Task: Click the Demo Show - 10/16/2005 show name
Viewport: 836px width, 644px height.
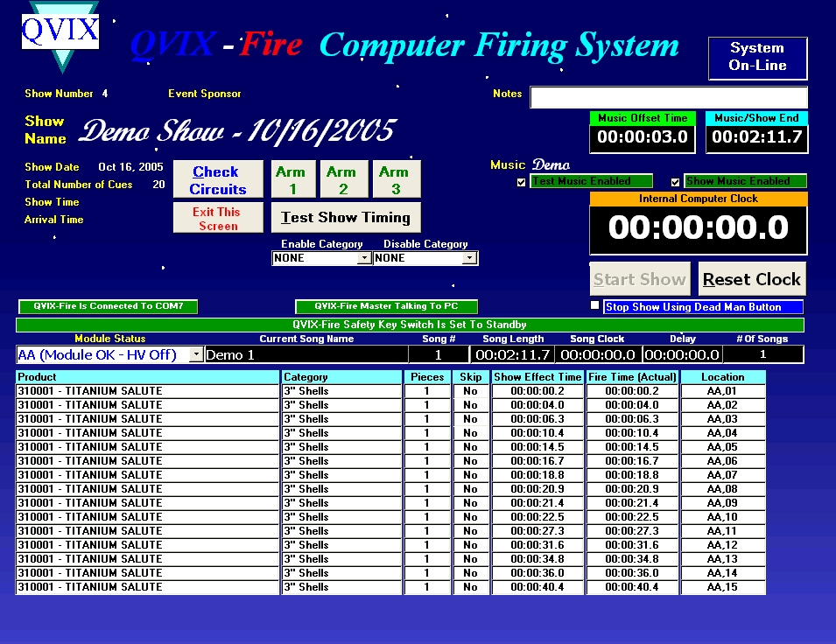Action: 237,131
